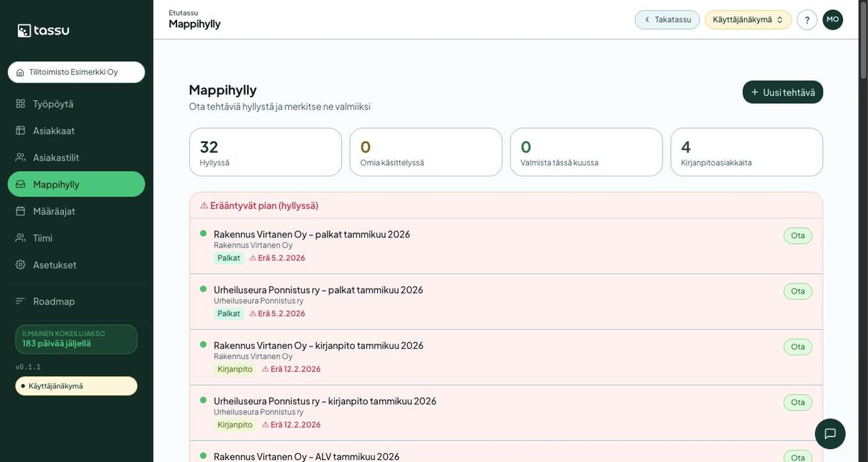Viewport: 868px width, 462px height.
Task: Click home icon in organization selector
Action: [20, 73]
